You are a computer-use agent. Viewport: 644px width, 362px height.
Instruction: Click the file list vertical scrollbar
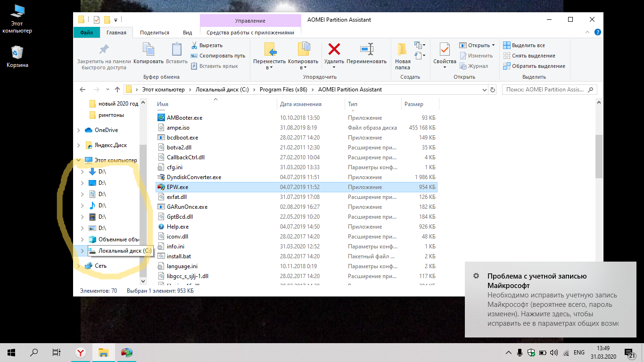pyautogui.click(x=599, y=156)
